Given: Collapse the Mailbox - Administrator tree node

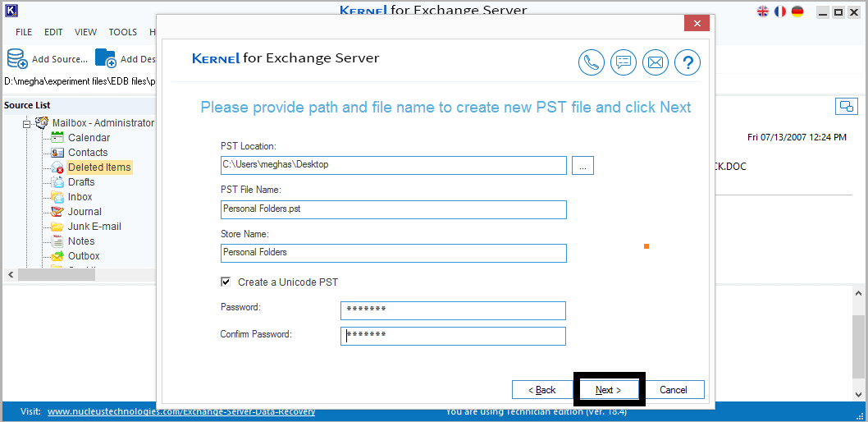Looking at the screenshot, I should pyautogui.click(x=26, y=123).
